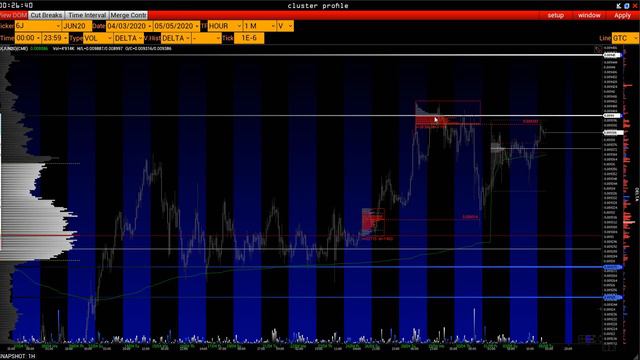Click the Tick 1E-6 field
Screen dimensions: 640x360
tap(249, 38)
